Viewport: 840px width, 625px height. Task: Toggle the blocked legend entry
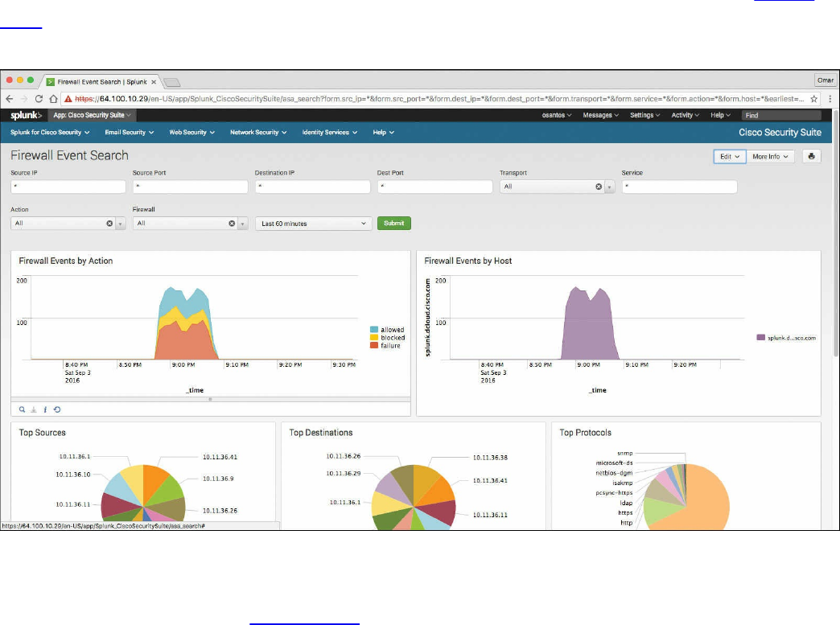(x=387, y=338)
